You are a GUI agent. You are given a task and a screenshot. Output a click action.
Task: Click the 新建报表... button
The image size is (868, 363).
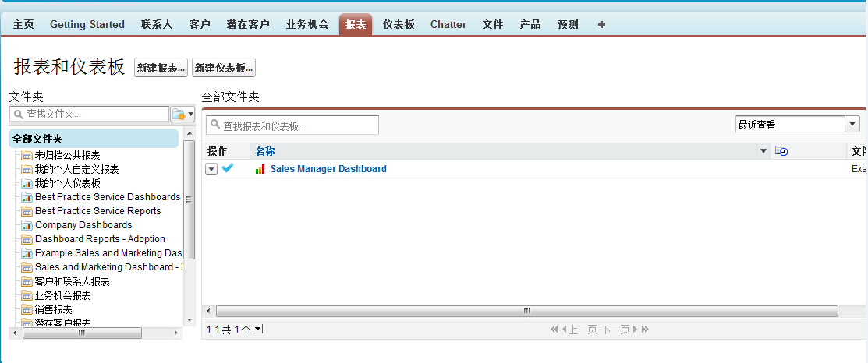point(161,69)
